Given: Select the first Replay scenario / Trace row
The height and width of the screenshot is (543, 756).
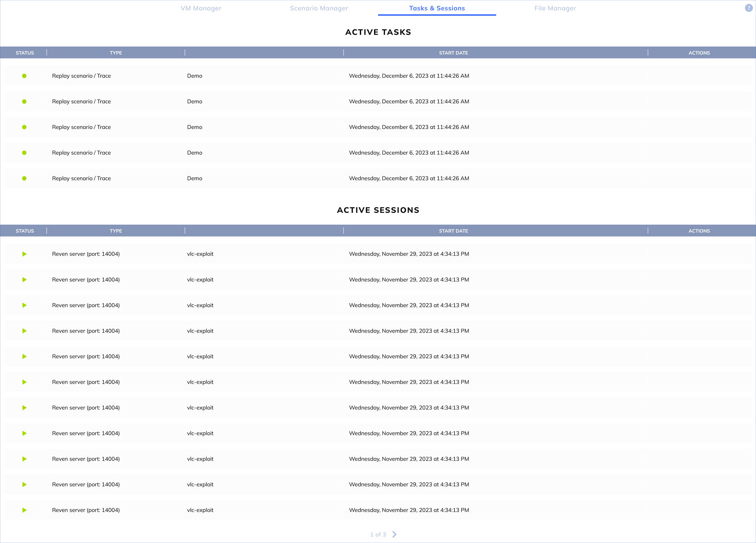Looking at the screenshot, I should coord(82,76).
